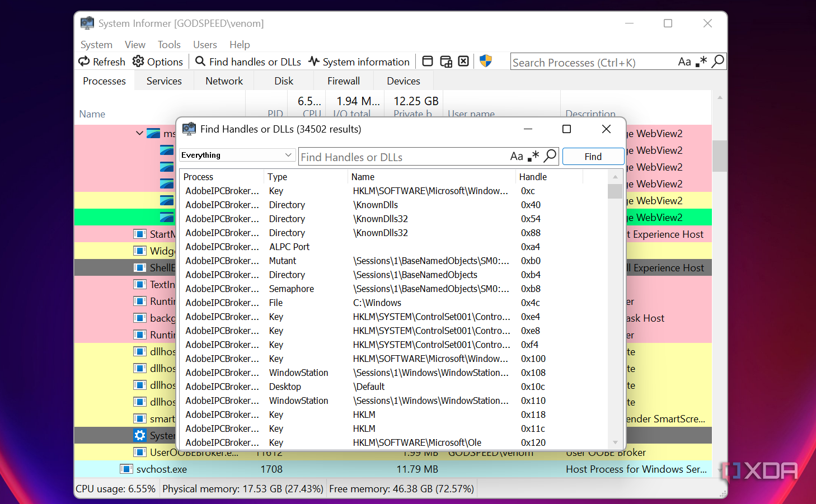Open the Everything filter dropdown
816x504 pixels.
pos(237,155)
